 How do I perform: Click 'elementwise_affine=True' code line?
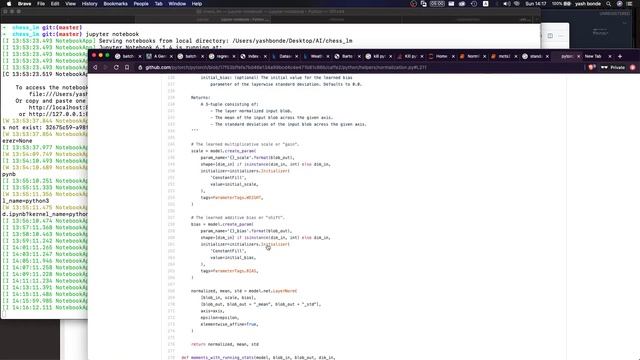pos(229,324)
